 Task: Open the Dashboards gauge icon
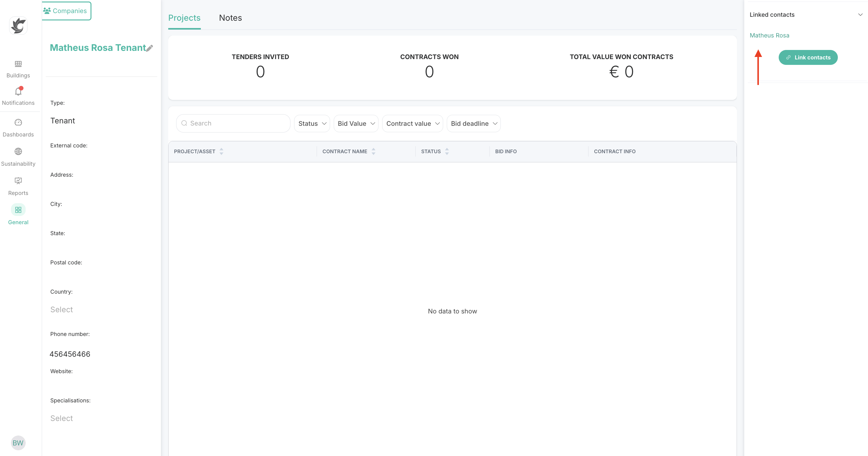18,122
